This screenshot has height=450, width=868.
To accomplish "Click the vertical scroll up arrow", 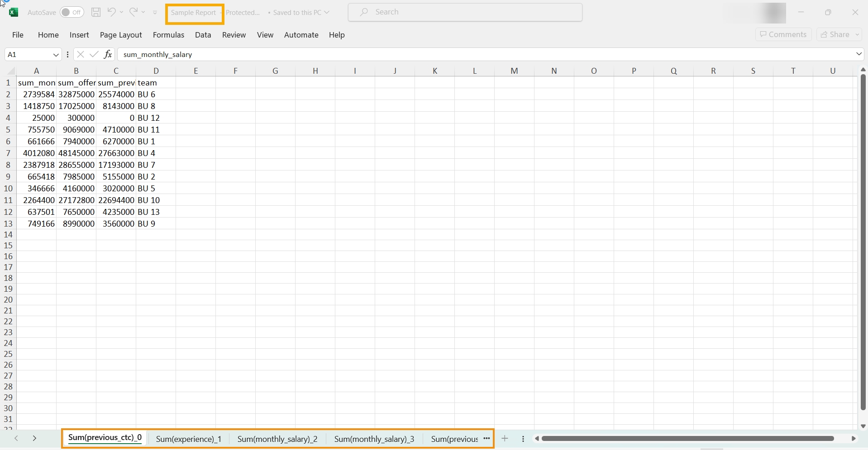I will (x=863, y=70).
